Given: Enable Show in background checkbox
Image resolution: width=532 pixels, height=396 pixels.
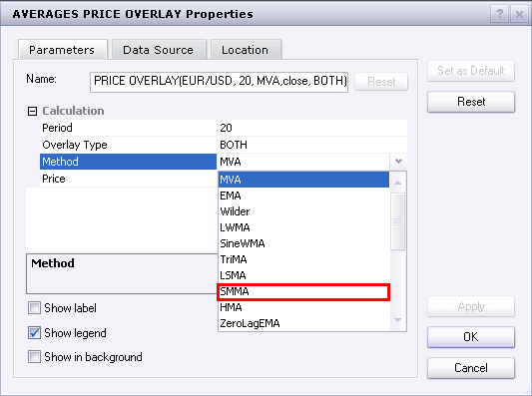Looking at the screenshot, I should 34,357.
